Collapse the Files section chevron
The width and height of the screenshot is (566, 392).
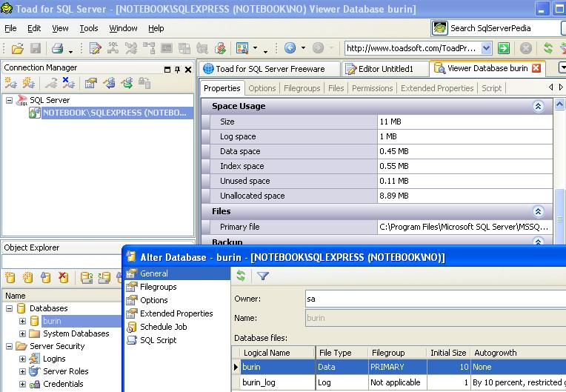click(539, 211)
